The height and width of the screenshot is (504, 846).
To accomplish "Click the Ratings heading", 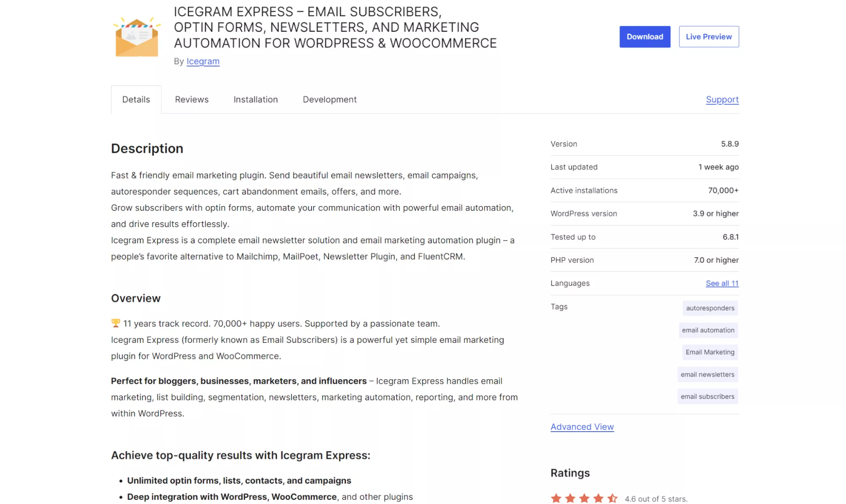I will (x=570, y=473).
